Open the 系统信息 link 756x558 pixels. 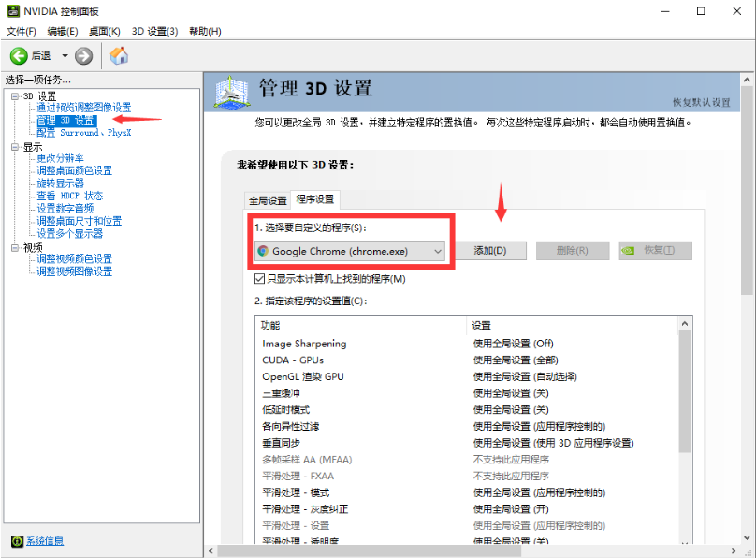[45, 541]
